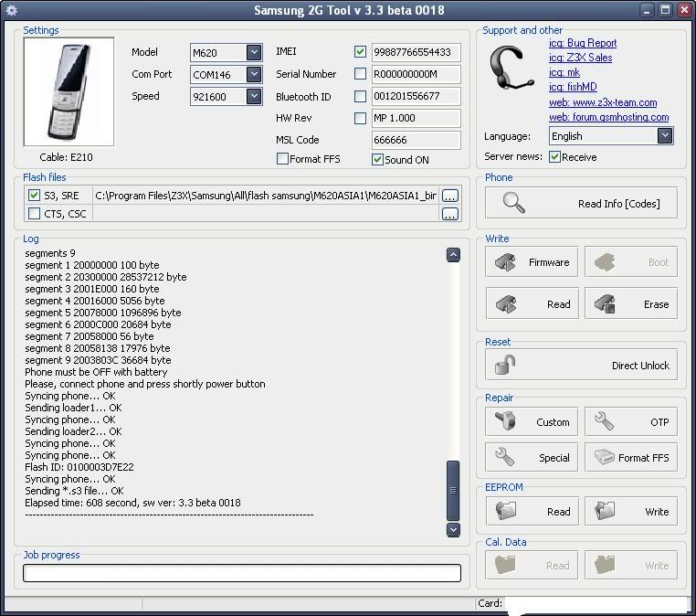Screen dimensions: 696x616
Task: Click the Write Firmware icon button
Action: [532, 262]
